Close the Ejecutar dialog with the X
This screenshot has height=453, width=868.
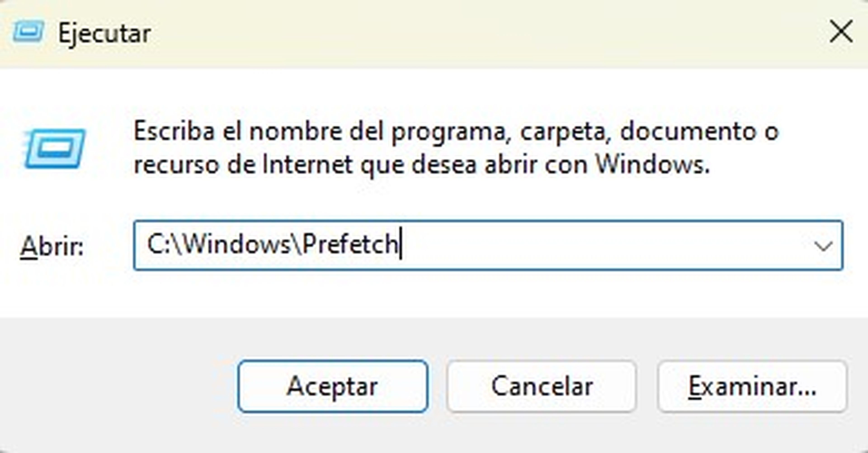pyautogui.click(x=841, y=32)
